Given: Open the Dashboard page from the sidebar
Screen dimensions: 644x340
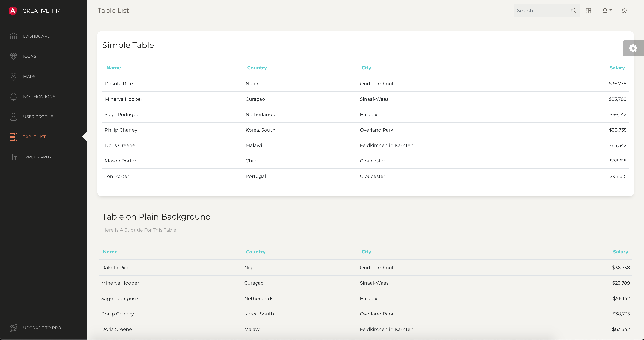Looking at the screenshot, I should [x=37, y=36].
